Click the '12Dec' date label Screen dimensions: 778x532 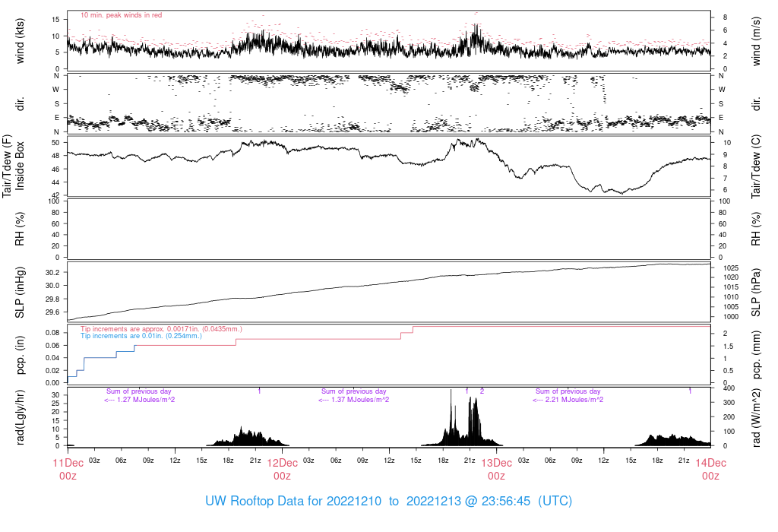(283, 463)
